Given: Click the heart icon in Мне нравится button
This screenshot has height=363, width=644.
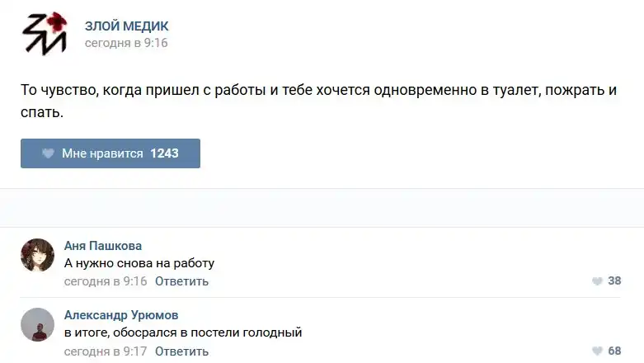Looking at the screenshot, I should coord(48,153).
